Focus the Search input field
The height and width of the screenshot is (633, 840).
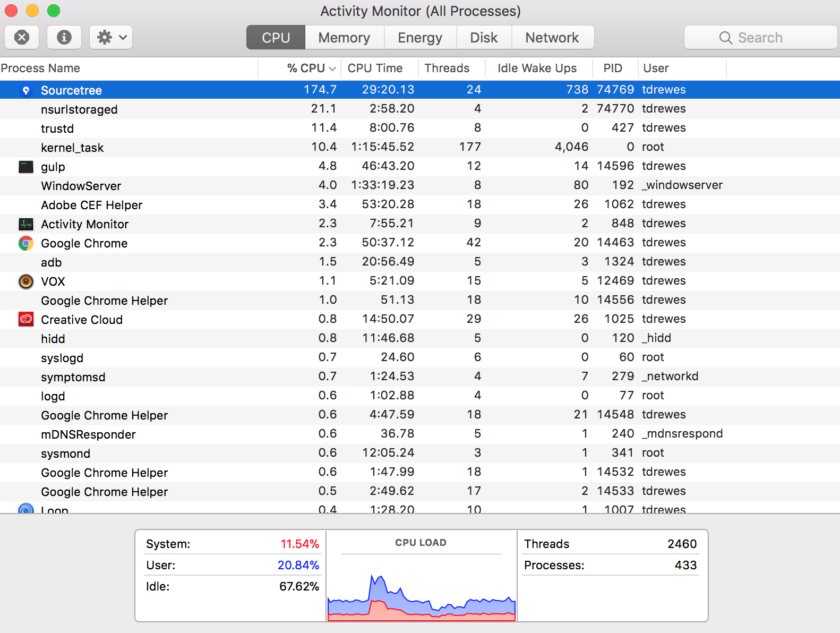761,37
